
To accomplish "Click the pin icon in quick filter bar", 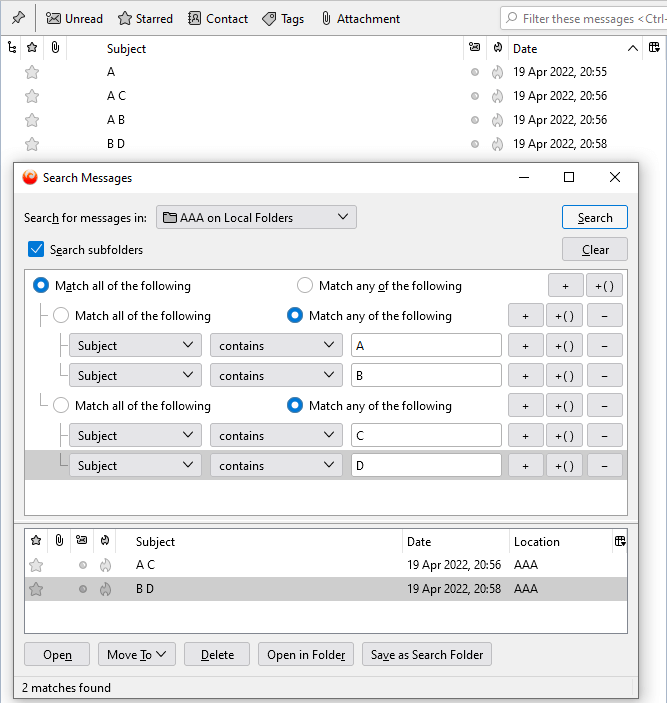I will pos(18,18).
